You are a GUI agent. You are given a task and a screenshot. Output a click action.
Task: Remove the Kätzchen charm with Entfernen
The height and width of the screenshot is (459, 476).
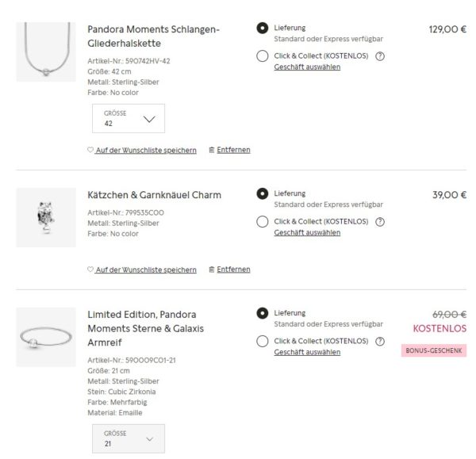[x=233, y=269]
